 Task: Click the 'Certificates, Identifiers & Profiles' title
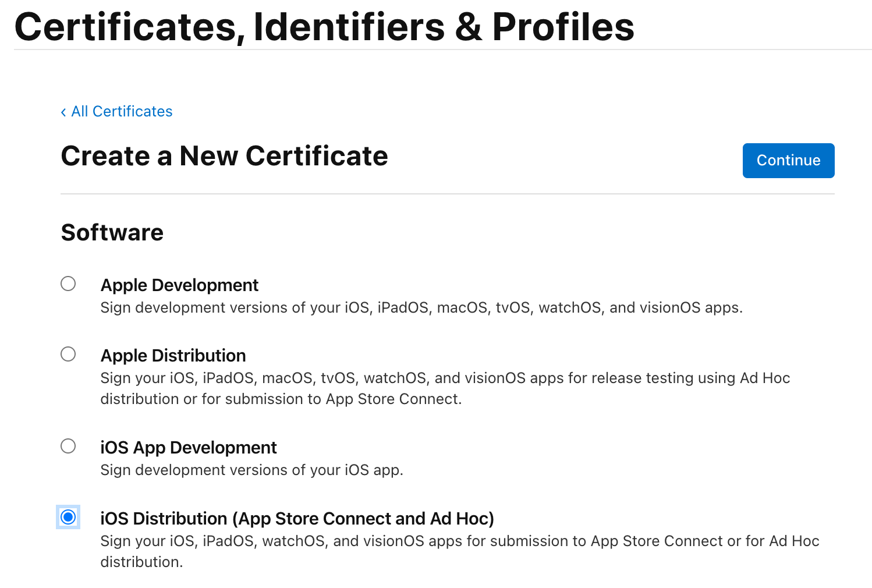[324, 26]
